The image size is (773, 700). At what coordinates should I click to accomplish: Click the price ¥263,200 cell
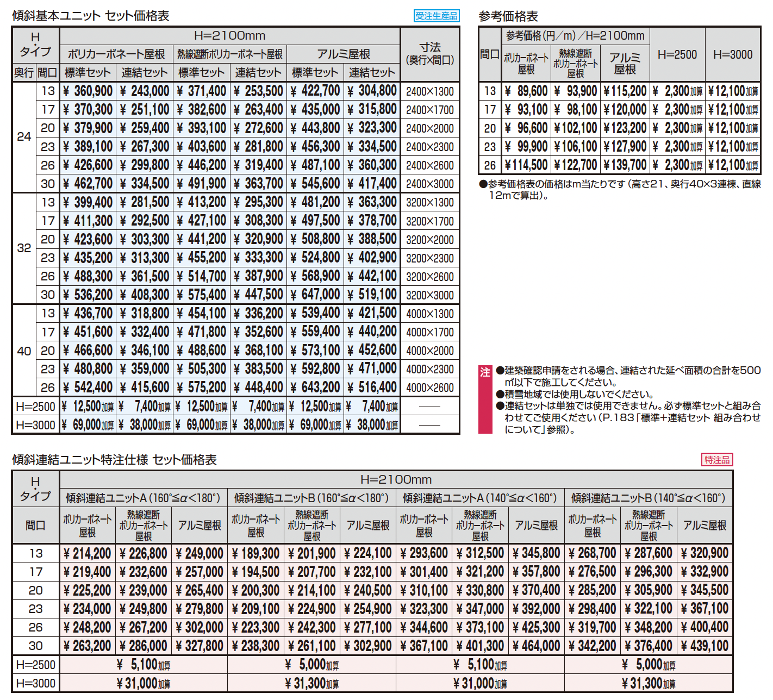click(x=88, y=646)
